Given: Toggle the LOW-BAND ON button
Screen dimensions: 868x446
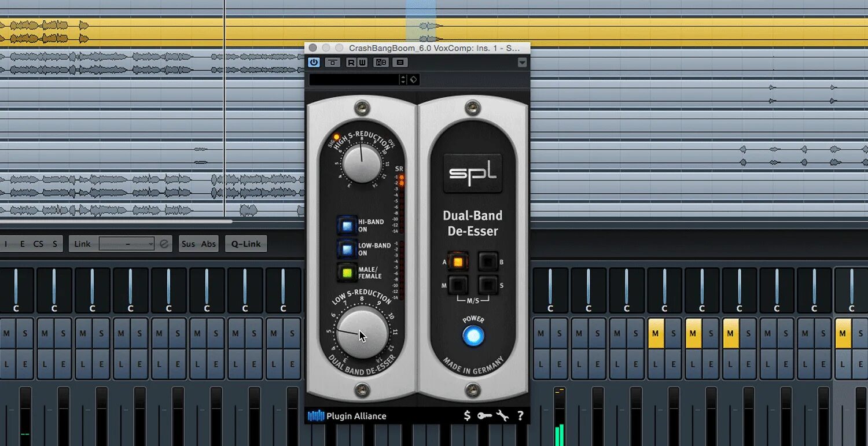Looking at the screenshot, I should (347, 249).
